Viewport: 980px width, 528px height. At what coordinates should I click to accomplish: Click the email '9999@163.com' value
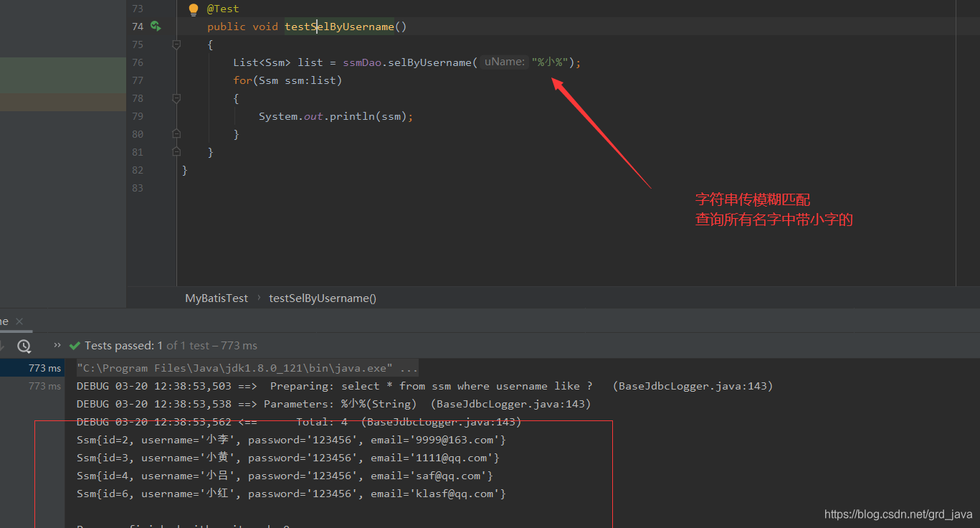coord(455,440)
